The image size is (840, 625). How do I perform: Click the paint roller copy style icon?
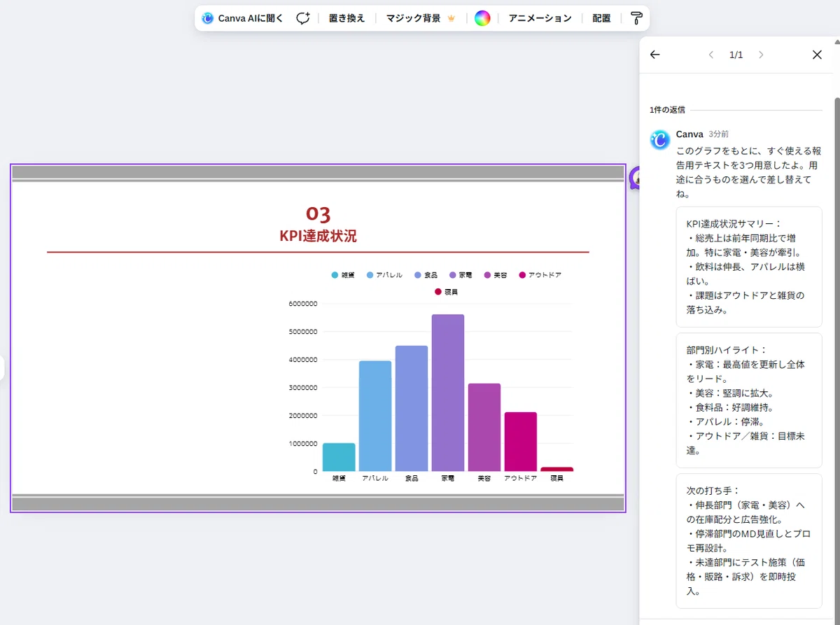636,18
